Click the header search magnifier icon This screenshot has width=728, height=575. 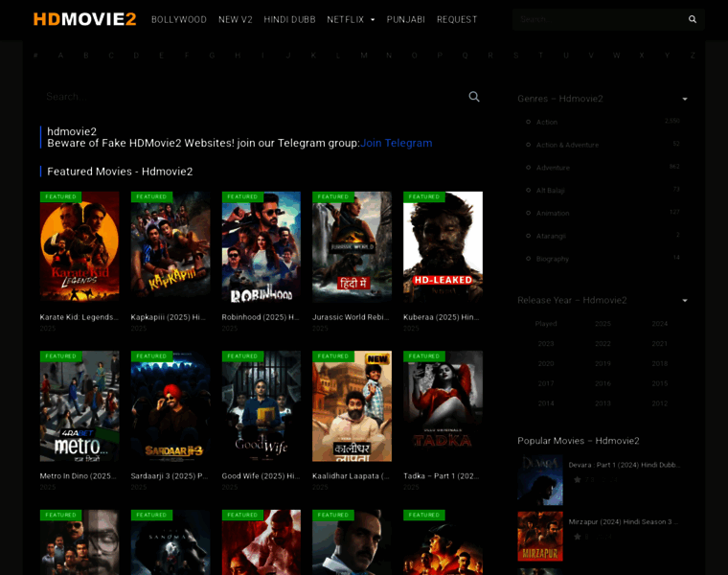(693, 19)
